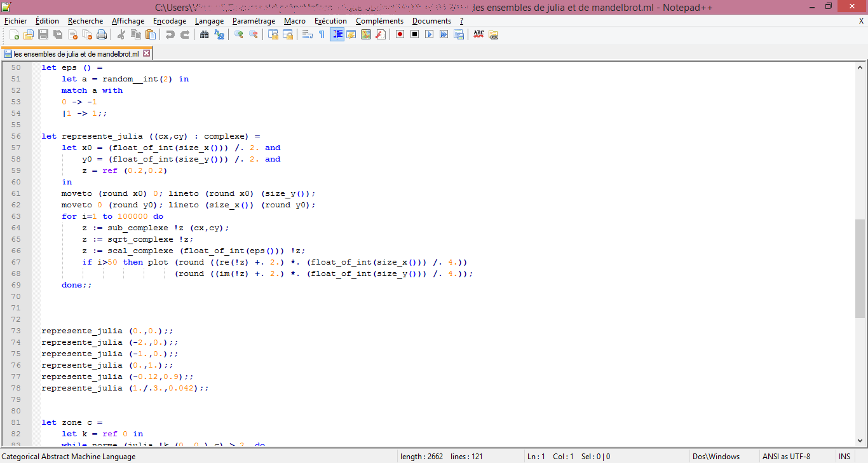
Task: Click the last toolbar icon after spell-check
Action: click(x=493, y=34)
